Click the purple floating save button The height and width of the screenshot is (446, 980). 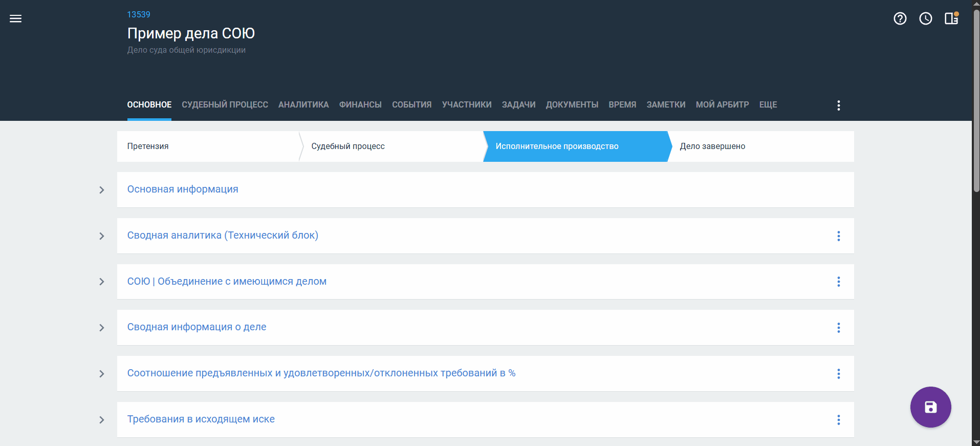930,407
